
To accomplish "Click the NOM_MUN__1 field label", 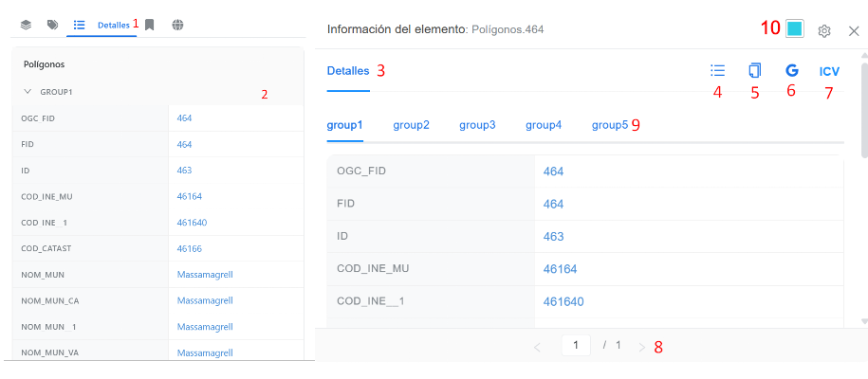I will coord(48,327).
